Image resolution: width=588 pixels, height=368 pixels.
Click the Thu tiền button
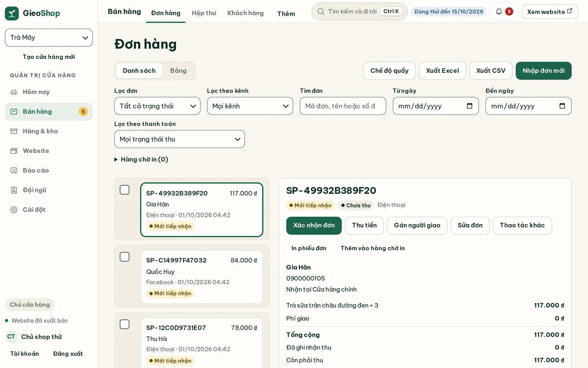click(364, 226)
